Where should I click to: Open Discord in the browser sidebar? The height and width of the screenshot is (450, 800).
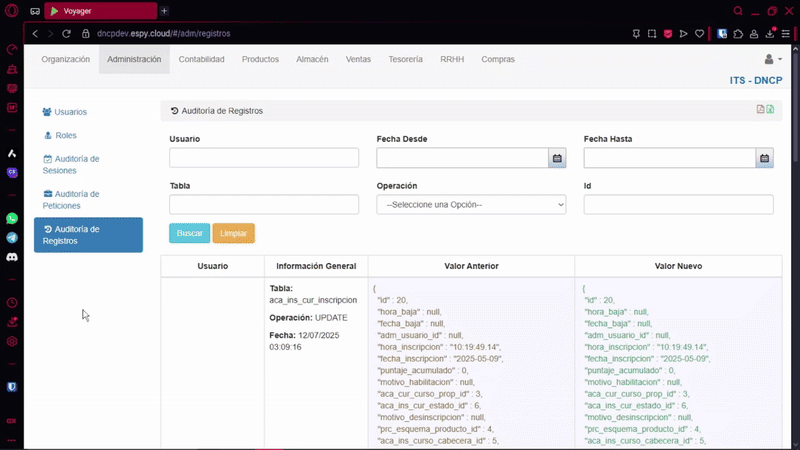(x=12, y=257)
